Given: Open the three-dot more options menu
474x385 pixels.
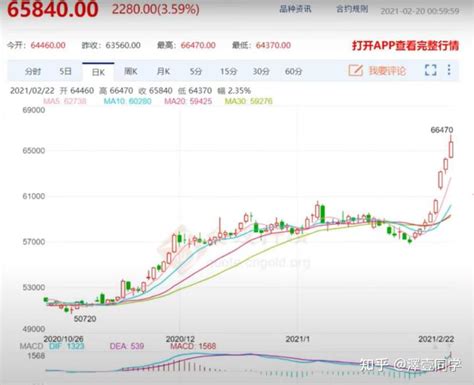Looking at the screenshot, I should (449, 70).
